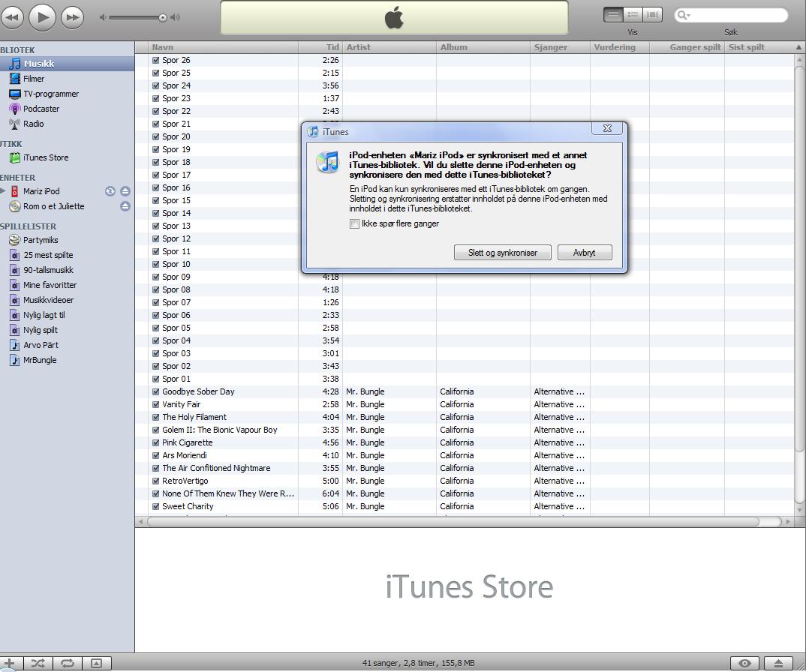Sort by the Navn column header
Viewport: 806px width, 672px height.
point(224,47)
